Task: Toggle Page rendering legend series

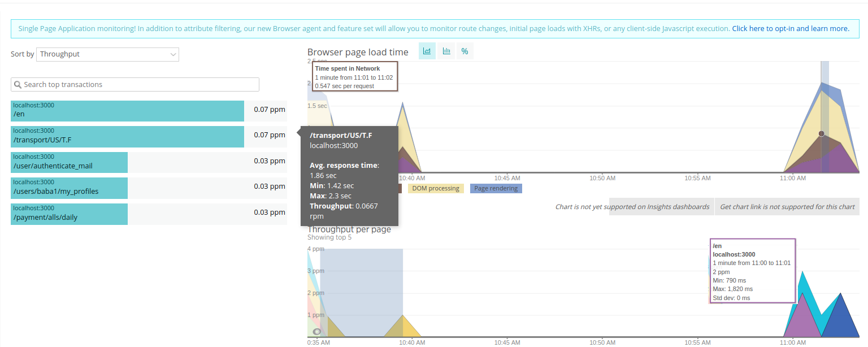Action: tap(496, 188)
